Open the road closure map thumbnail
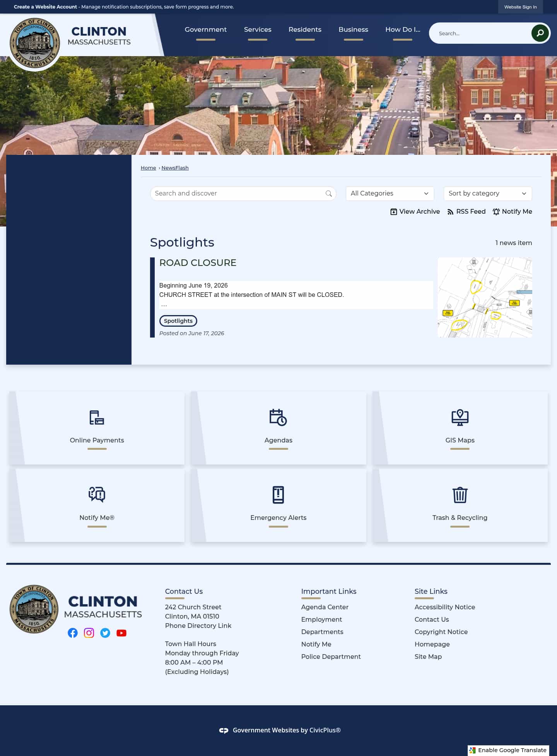Image resolution: width=557 pixels, height=756 pixels. tap(485, 297)
